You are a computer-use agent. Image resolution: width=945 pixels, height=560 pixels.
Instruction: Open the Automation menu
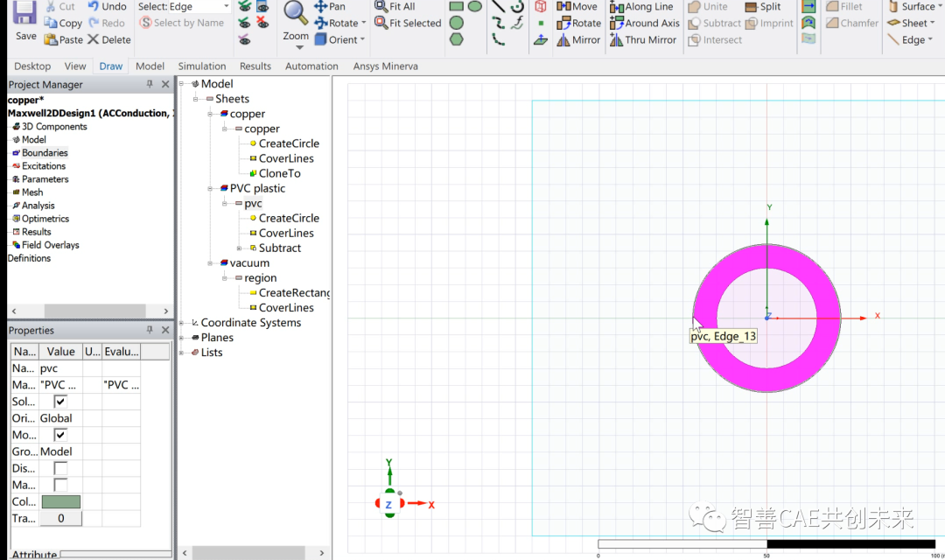311,66
